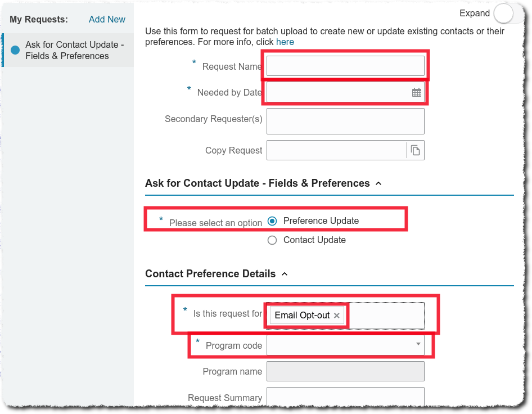Click the Add New link
Screen dimensions: 532x414
click(107, 19)
